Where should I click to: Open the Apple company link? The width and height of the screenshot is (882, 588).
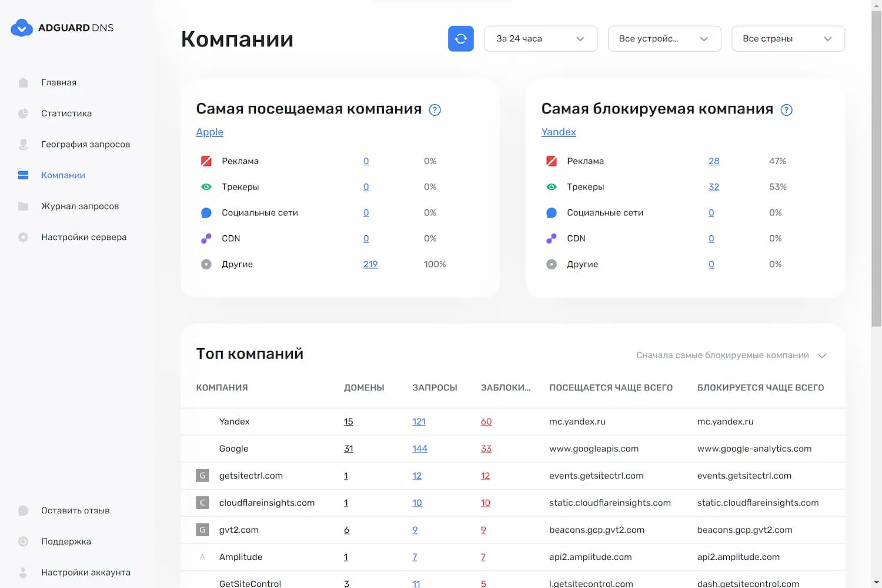[210, 132]
